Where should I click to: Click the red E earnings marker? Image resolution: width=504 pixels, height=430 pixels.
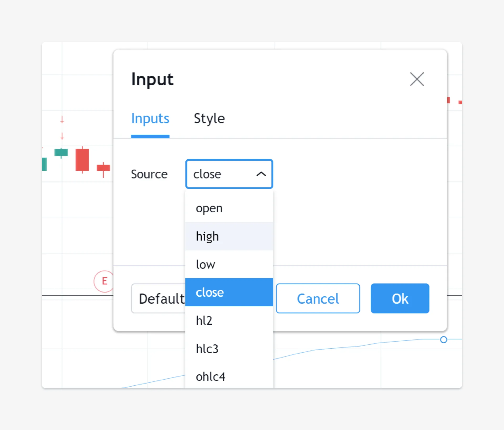tap(104, 281)
